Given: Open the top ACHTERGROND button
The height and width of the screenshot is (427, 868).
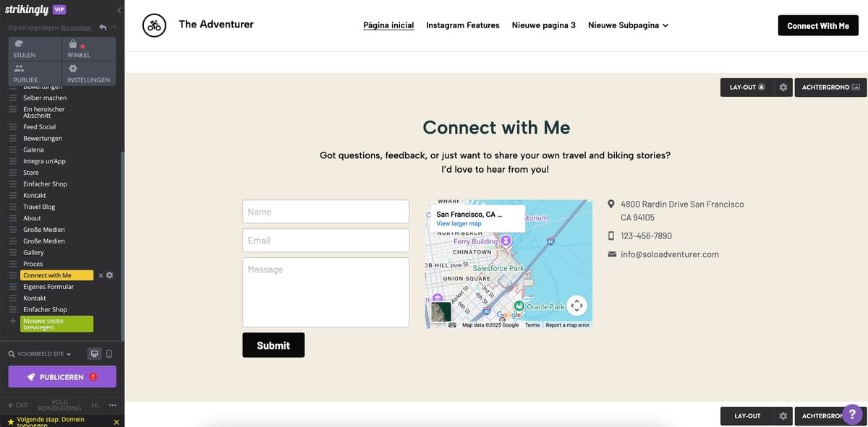Looking at the screenshot, I should tap(830, 87).
